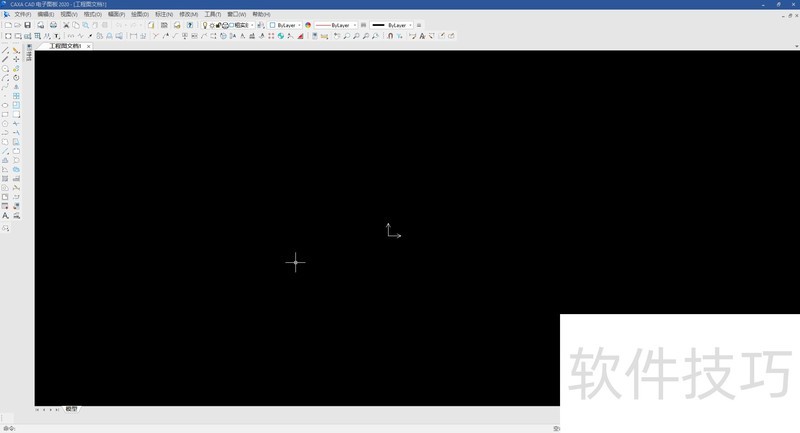Click the first zoom magnifier icon
The width and height of the screenshot is (800, 433).
coord(346,36)
